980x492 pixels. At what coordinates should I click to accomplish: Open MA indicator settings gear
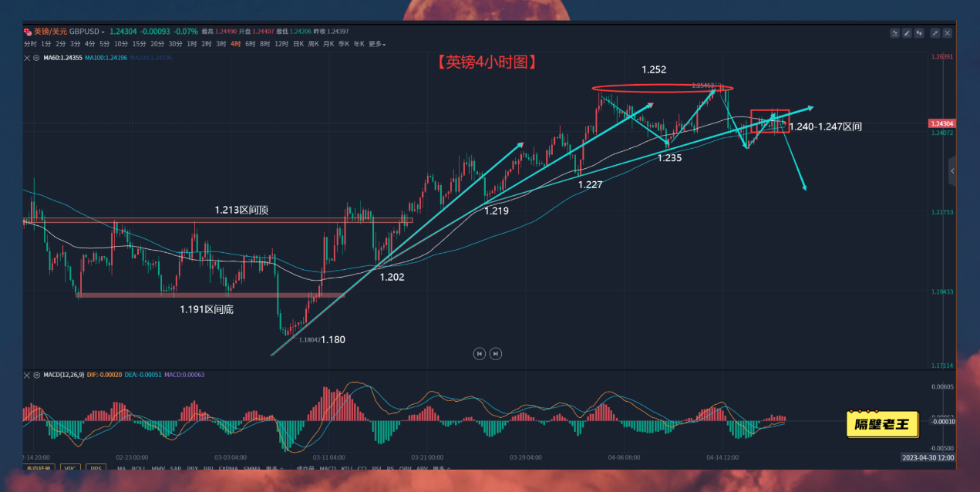(35, 58)
